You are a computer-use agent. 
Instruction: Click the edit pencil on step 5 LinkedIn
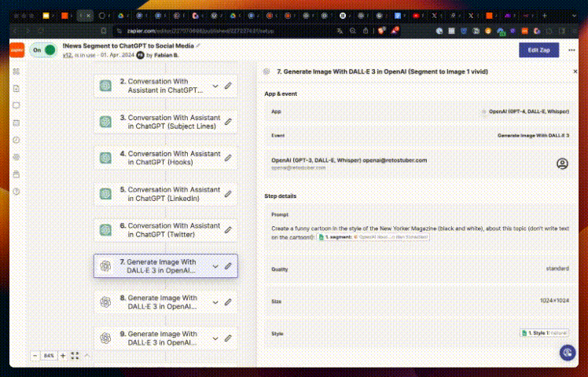[x=228, y=194]
